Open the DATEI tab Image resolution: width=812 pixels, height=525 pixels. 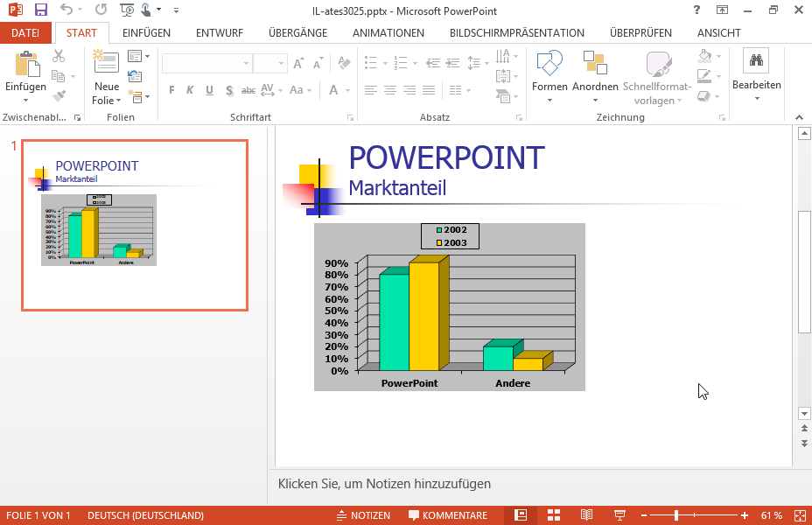(x=25, y=32)
